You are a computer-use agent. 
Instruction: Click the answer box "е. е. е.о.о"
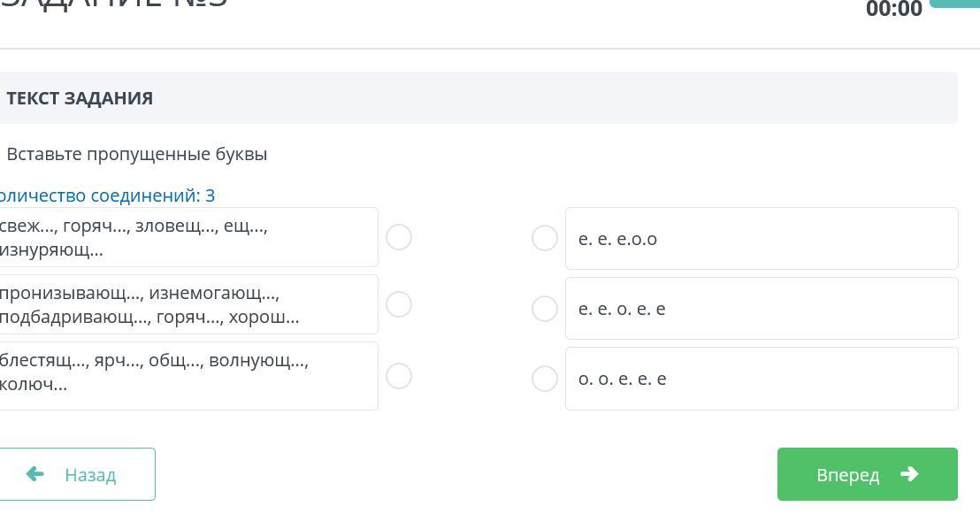point(761,238)
